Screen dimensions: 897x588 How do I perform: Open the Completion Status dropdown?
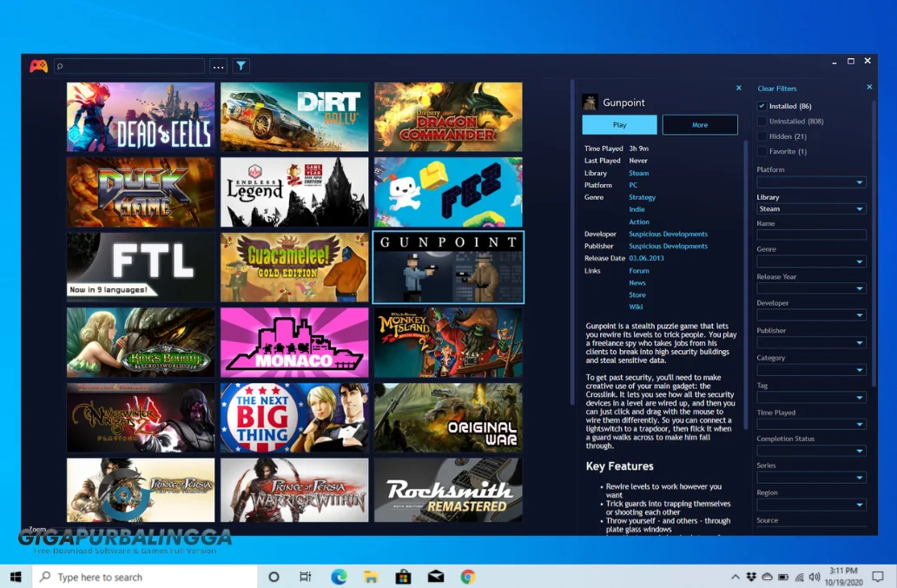point(811,450)
